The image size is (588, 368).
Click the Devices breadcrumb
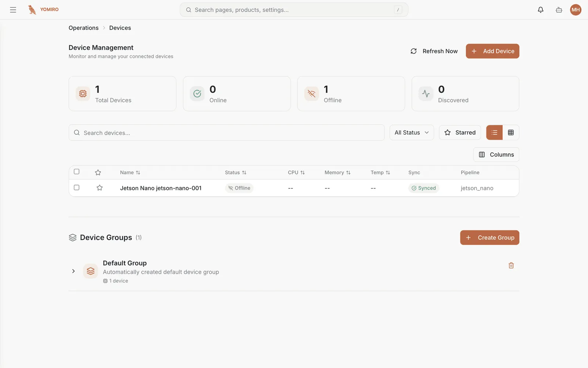(x=120, y=28)
